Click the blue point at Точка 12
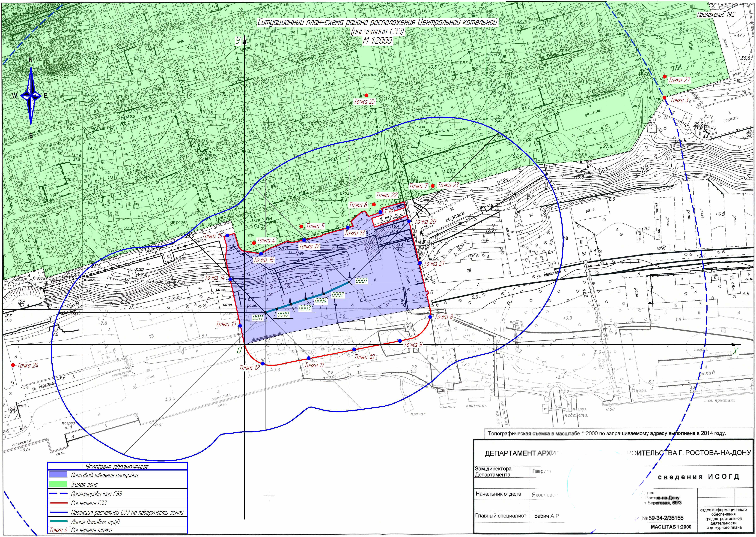The image size is (756, 537). pos(263,364)
